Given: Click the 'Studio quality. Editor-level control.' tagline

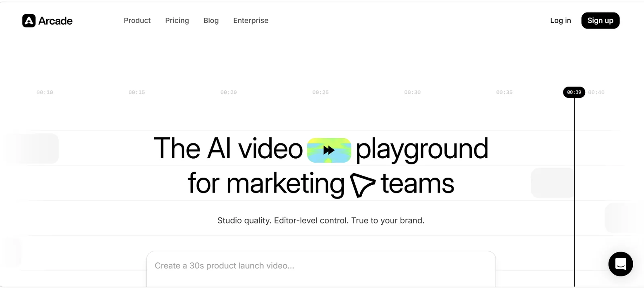Looking at the screenshot, I should pos(321,220).
